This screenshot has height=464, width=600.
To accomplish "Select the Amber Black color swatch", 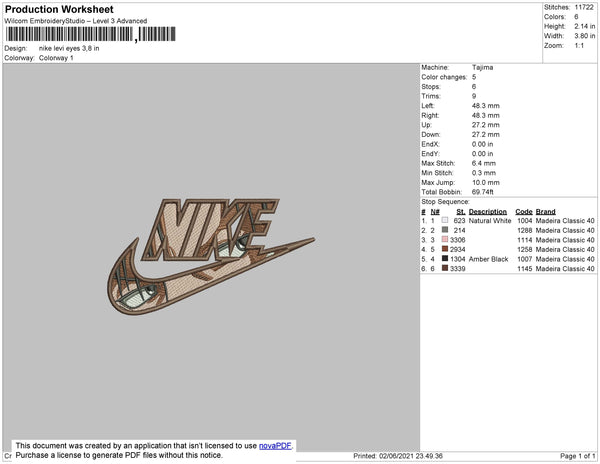I will tap(445, 259).
